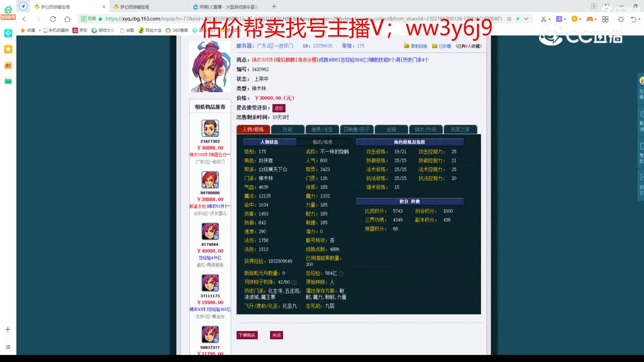Screen dimensions: 644x362
Task: Close the first 梦幻西游藏宝阁 tab
Action: (x=104, y=7)
